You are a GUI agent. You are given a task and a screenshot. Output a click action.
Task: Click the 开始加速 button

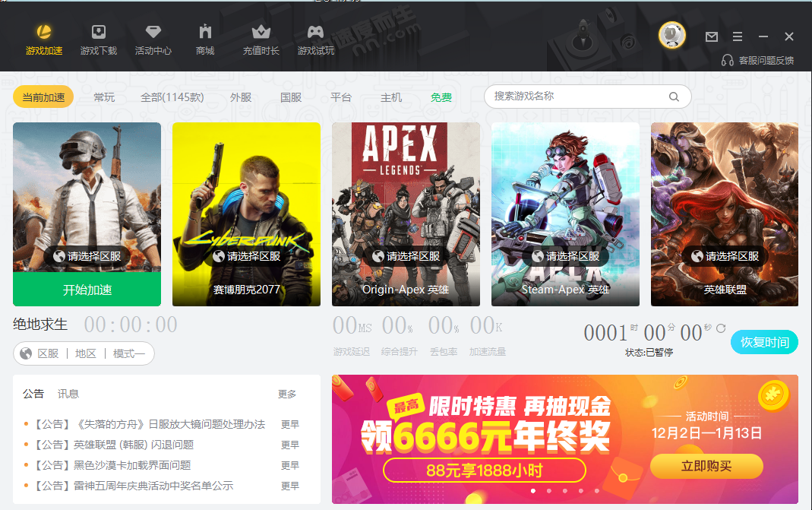[86, 290]
